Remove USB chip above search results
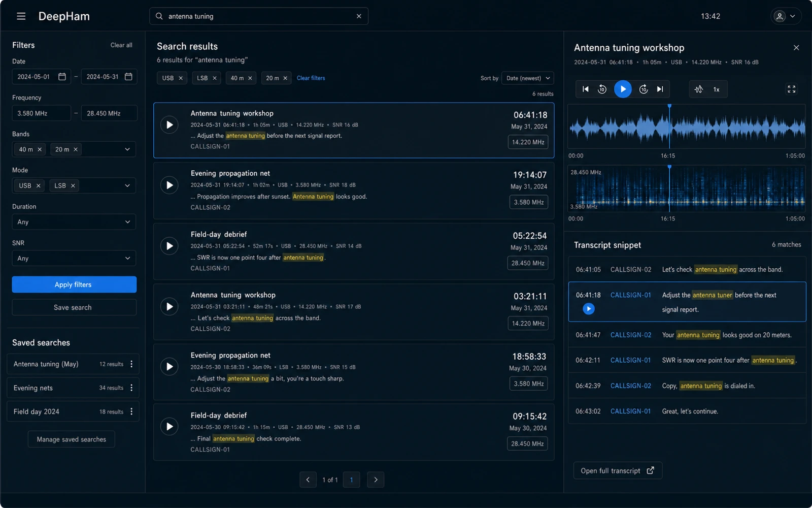This screenshot has width=812, height=508. coord(181,78)
